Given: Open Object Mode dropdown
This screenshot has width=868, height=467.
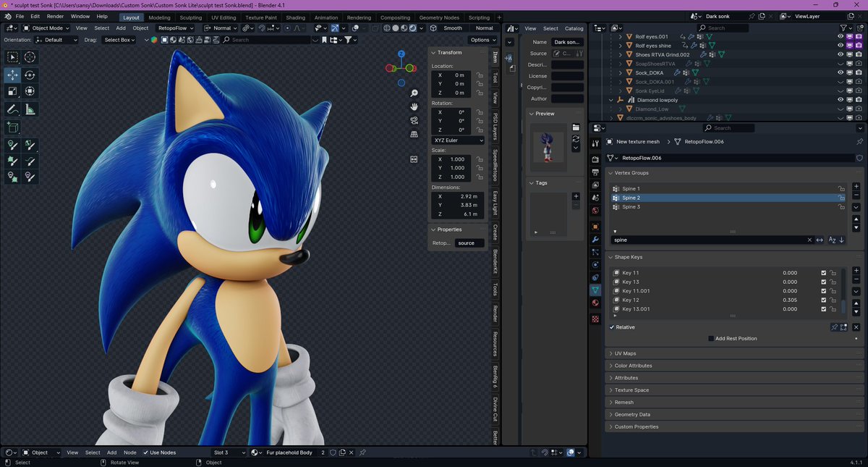Looking at the screenshot, I should [x=48, y=28].
